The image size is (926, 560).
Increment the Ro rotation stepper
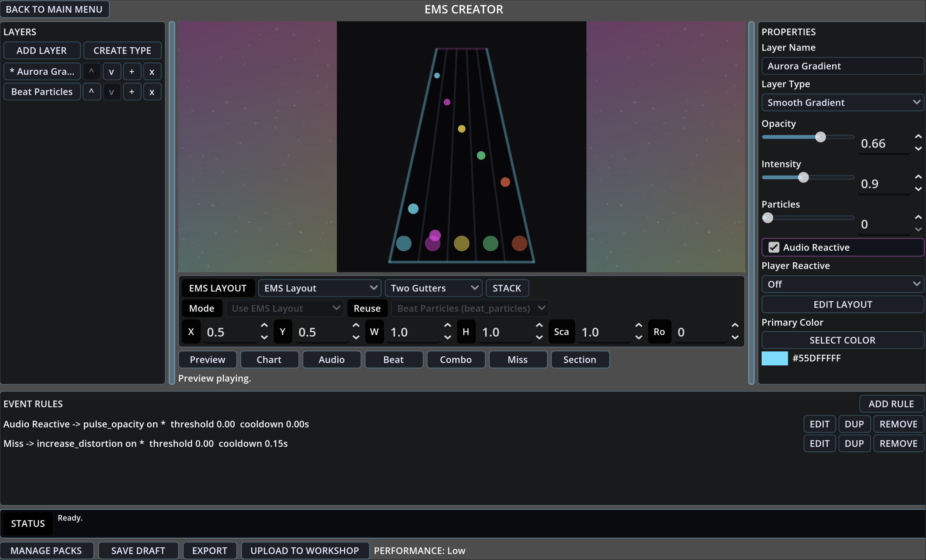(x=735, y=325)
